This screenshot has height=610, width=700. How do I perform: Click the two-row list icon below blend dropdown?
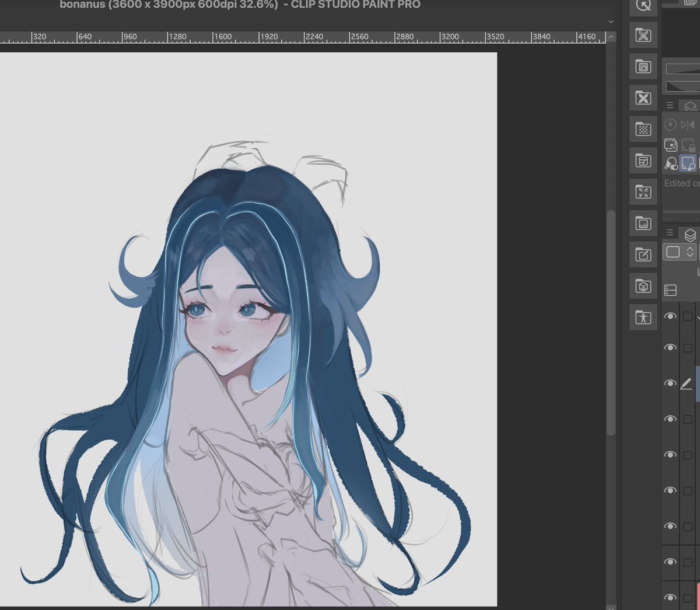(671, 290)
